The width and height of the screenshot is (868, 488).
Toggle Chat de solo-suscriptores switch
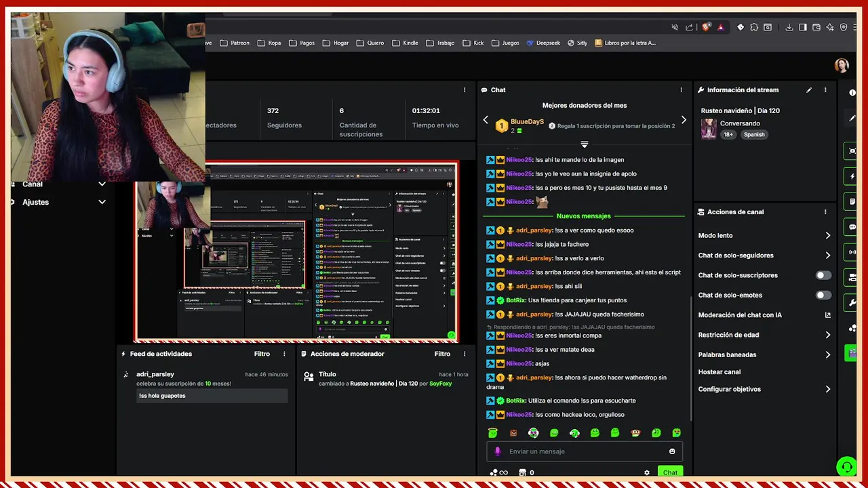[823, 275]
